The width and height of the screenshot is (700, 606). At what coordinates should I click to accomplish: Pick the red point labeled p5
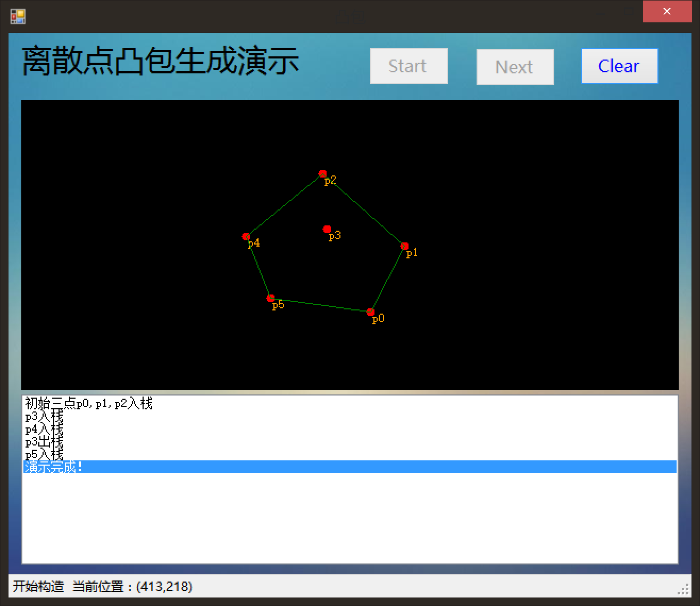[270, 298]
